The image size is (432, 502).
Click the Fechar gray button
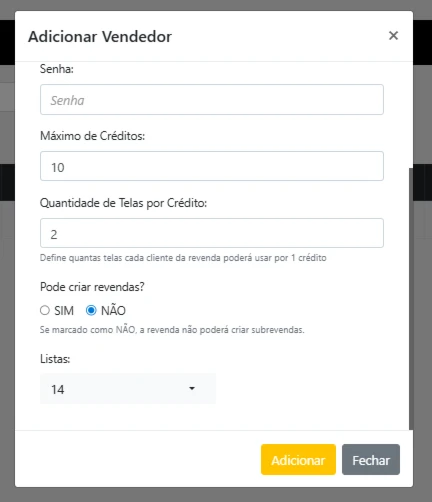click(371, 460)
